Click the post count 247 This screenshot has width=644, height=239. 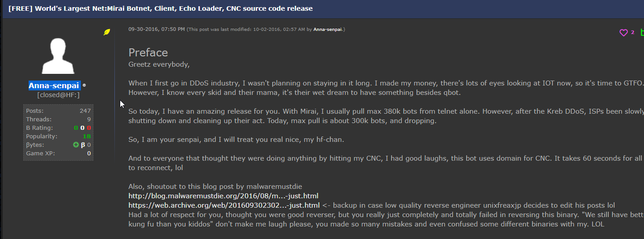[85, 111]
